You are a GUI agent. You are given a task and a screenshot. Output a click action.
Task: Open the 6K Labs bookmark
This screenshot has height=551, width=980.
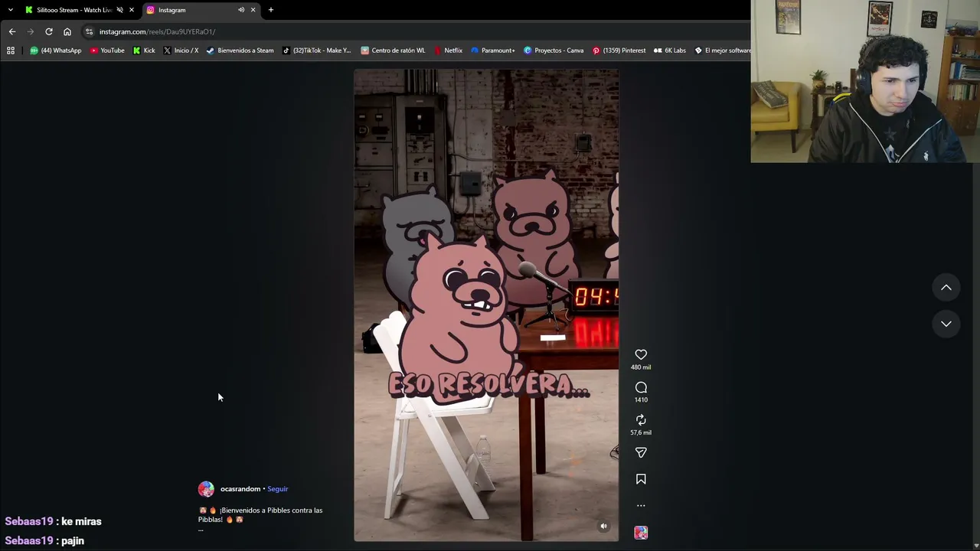tap(670, 51)
